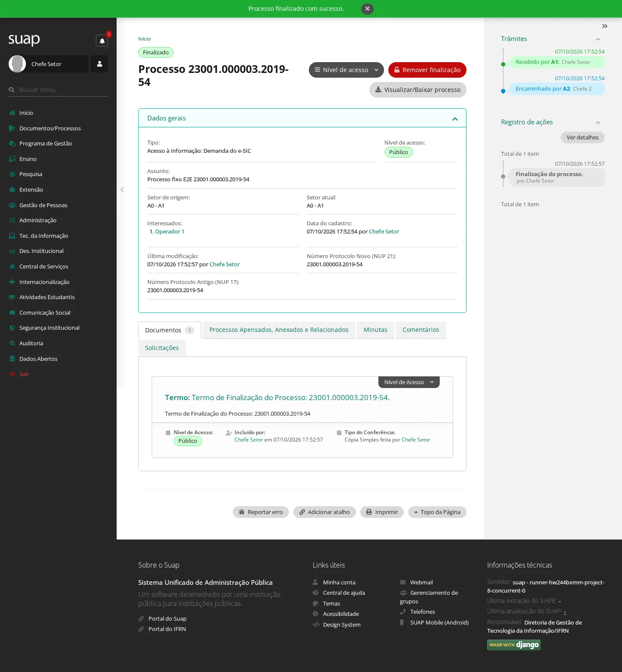The width and height of the screenshot is (622, 672).
Task: Collapse the Dados gerais section
Action: point(455,119)
